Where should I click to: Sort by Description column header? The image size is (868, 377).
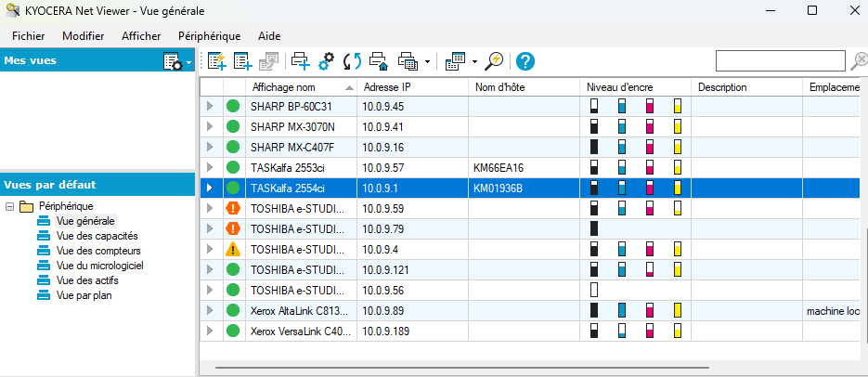[746, 87]
